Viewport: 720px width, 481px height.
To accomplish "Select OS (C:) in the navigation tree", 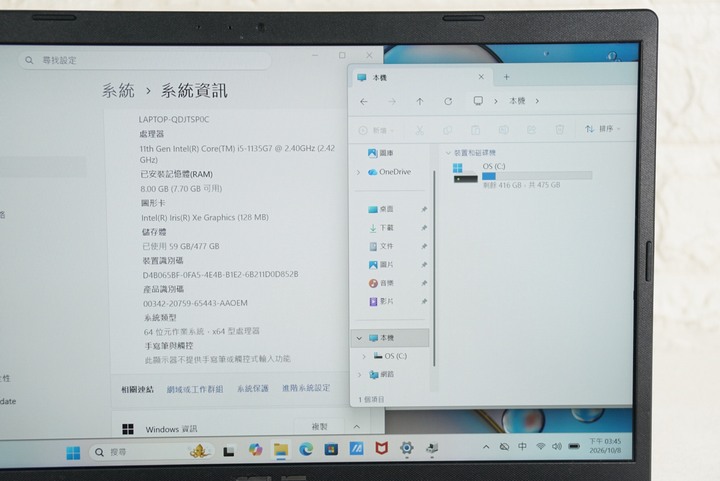I will pyautogui.click(x=390, y=356).
